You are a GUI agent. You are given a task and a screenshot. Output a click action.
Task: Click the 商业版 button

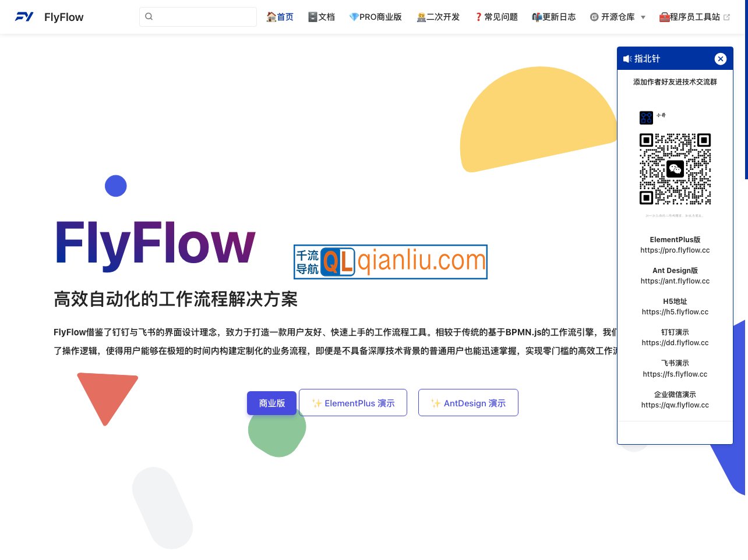point(271,403)
